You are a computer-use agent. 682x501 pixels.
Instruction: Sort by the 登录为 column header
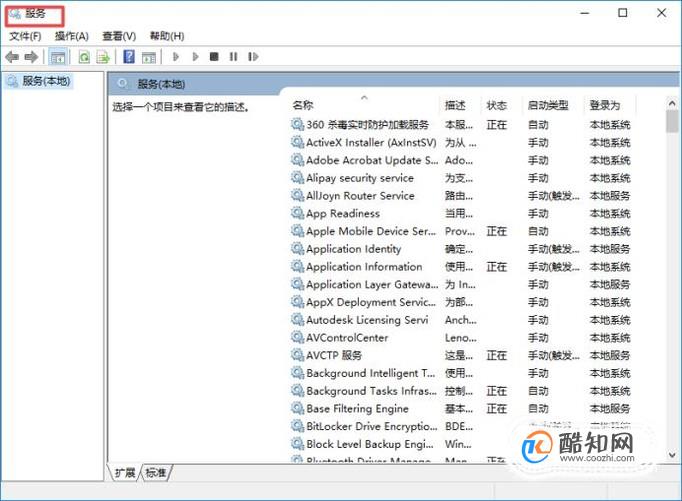pos(605,105)
